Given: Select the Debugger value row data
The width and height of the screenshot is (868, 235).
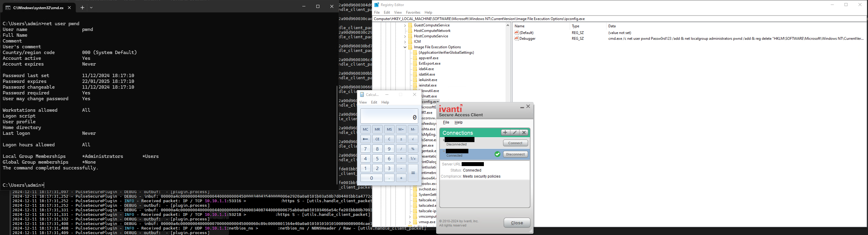Looking at the screenshot, I should point(736,39).
